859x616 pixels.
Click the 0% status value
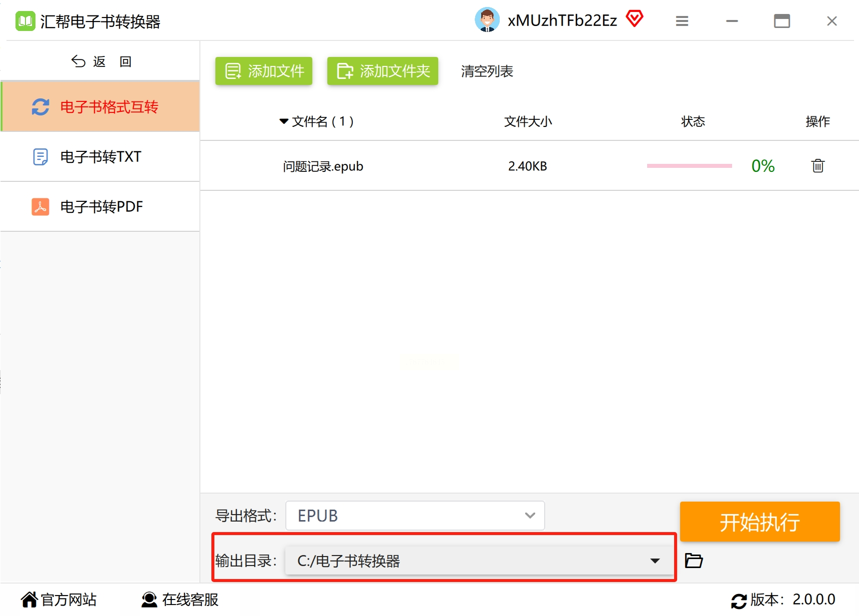763,166
